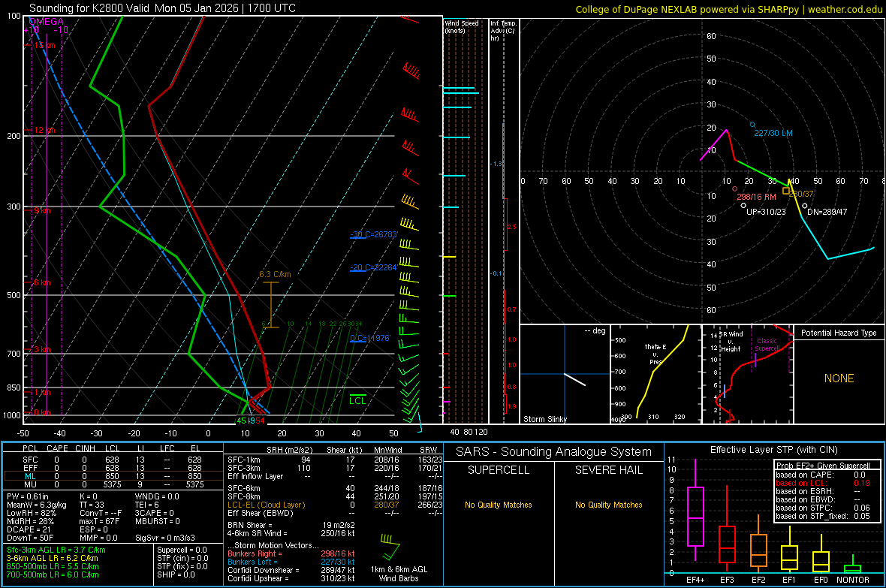
Task: Click the white line in the Storm Slinky panel
Action: pos(574,379)
